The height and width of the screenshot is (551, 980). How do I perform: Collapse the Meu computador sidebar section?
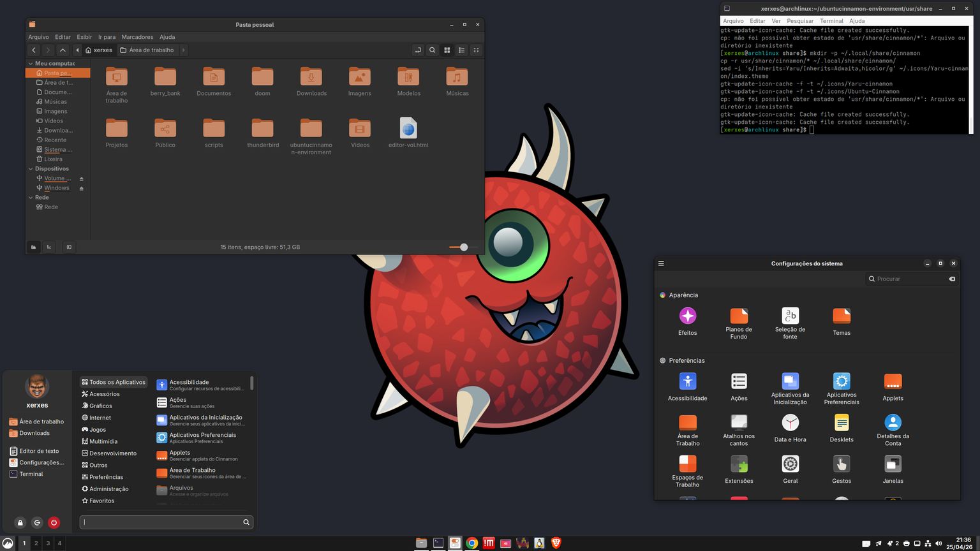tap(31, 64)
